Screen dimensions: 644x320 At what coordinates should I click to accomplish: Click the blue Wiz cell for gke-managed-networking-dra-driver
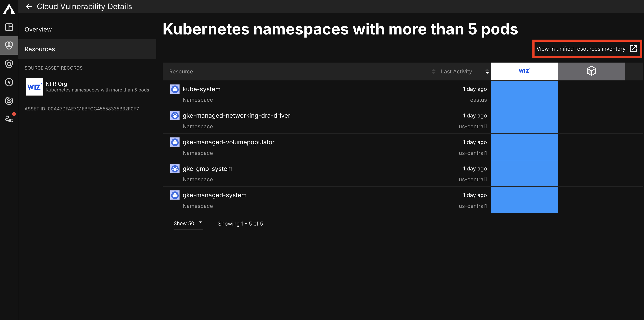524,120
